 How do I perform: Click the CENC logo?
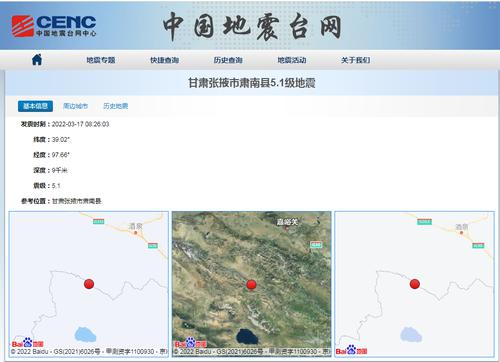54,26
